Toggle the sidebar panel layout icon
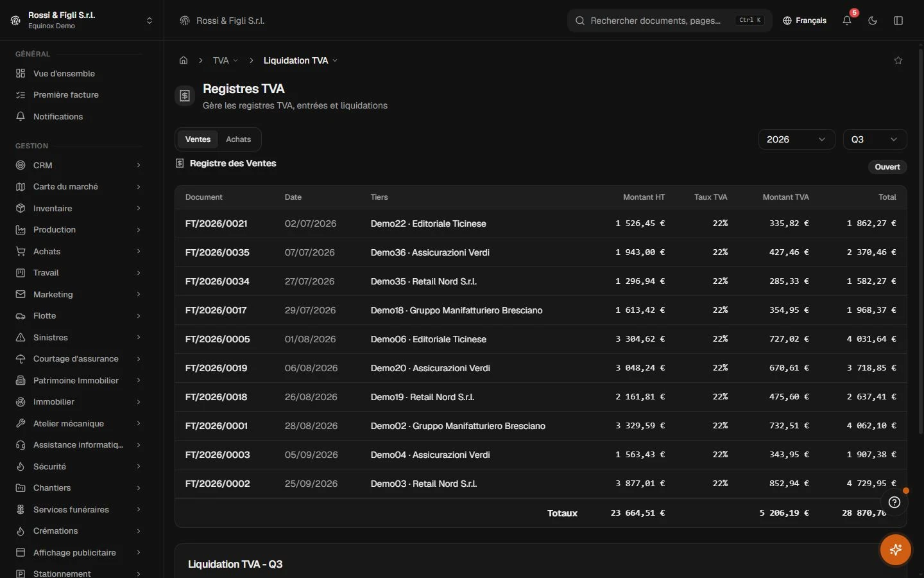 898,21
